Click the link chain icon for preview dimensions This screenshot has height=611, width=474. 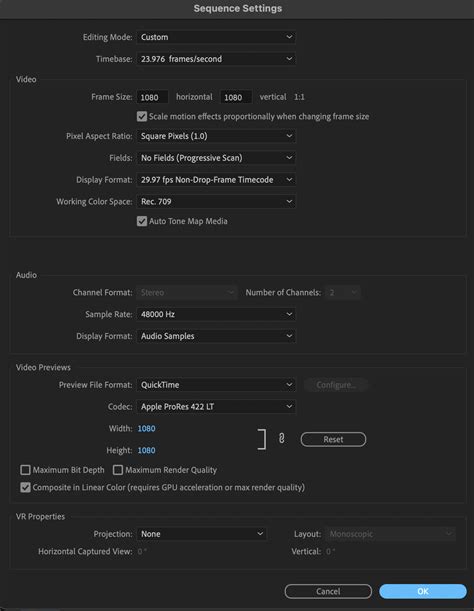coord(281,439)
